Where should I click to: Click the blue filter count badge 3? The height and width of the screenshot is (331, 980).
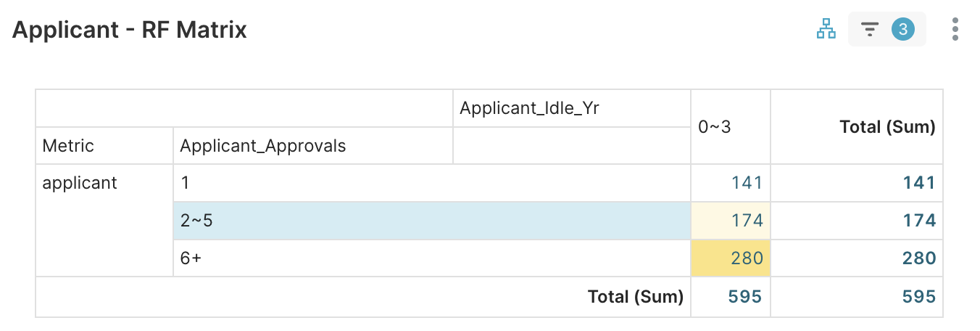pos(902,30)
